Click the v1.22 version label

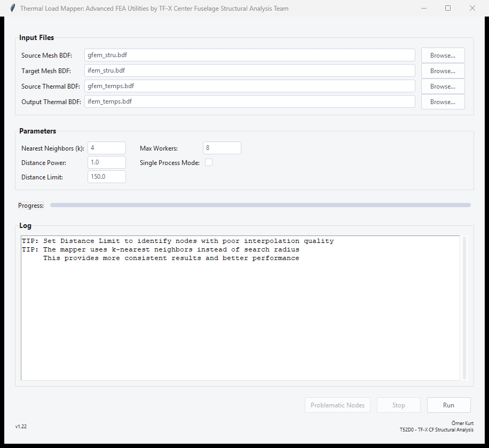[21, 426]
